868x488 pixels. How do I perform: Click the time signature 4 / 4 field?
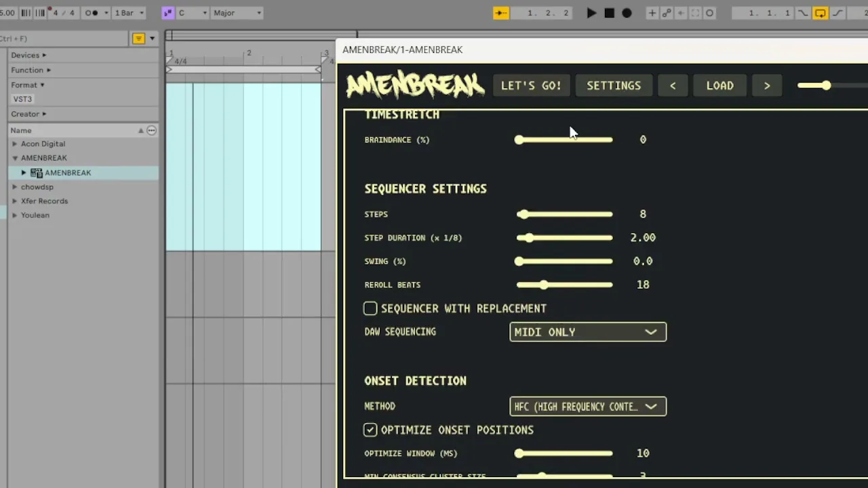[x=64, y=13]
